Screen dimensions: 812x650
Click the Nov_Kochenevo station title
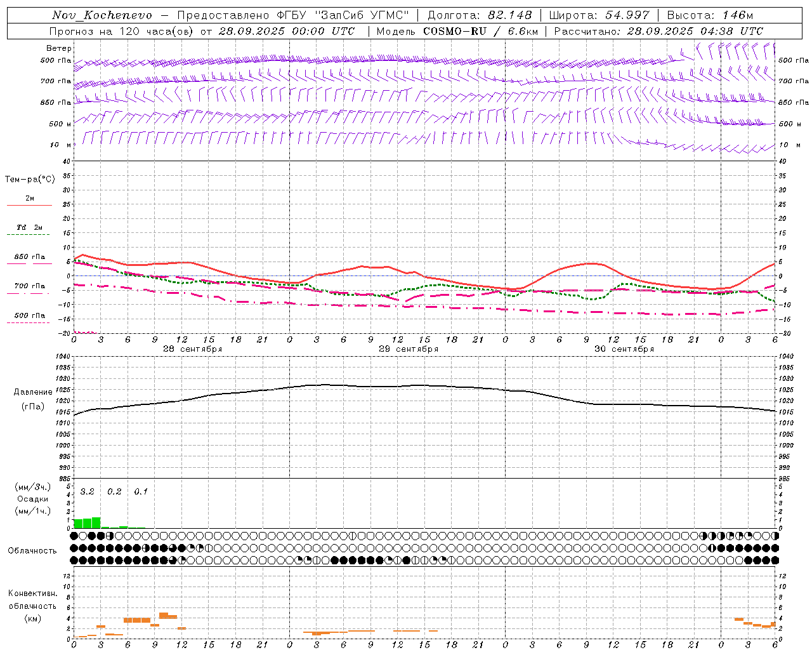pyautogui.click(x=102, y=15)
